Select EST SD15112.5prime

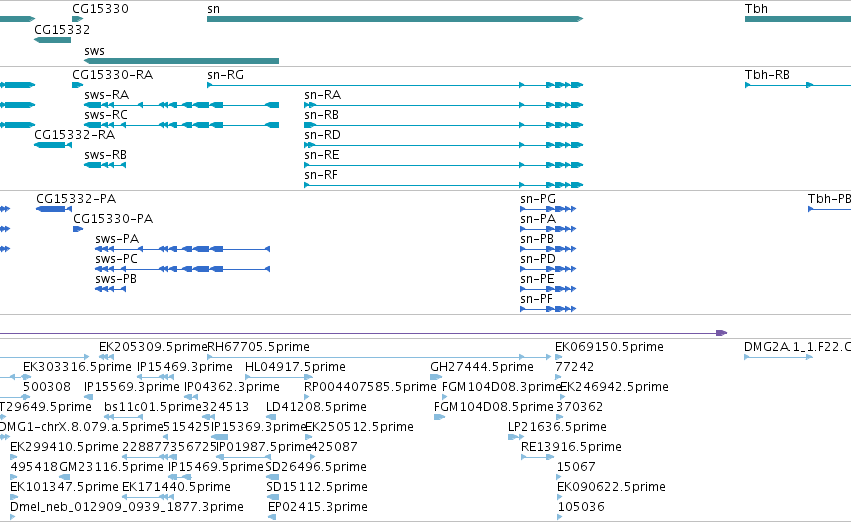[x=273, y=498]
